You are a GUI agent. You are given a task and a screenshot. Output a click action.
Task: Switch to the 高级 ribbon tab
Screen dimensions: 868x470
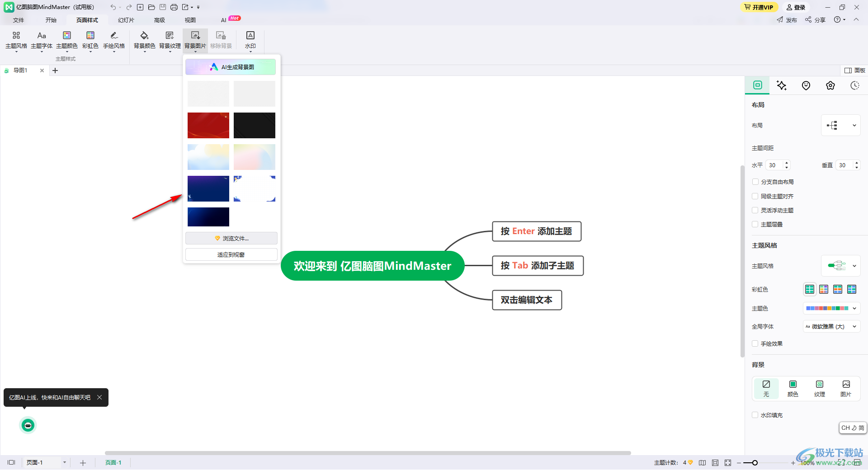(160, 20)
